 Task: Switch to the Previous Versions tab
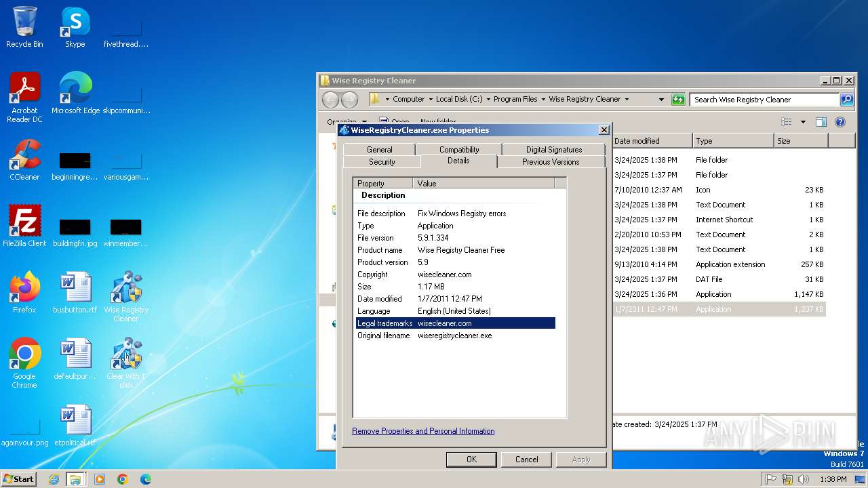(x=551, y=162)
